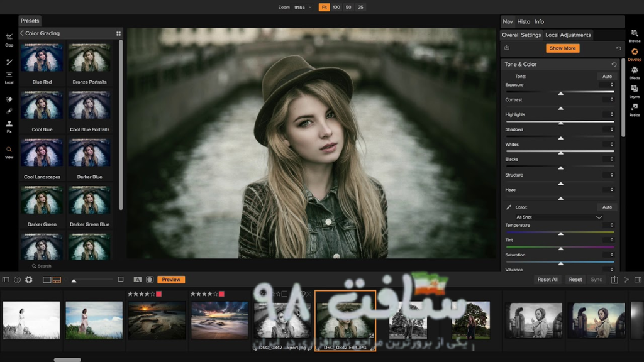The width and height of the screenshot is (644, 362).
Task: Open the help question mark icon
Action: [17, 280]
